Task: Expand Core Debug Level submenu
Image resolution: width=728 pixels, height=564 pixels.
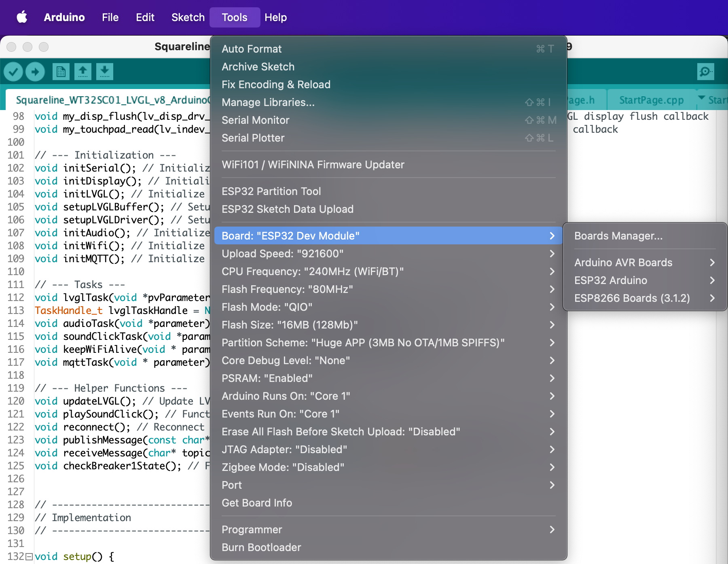Action: click(388, 360)
